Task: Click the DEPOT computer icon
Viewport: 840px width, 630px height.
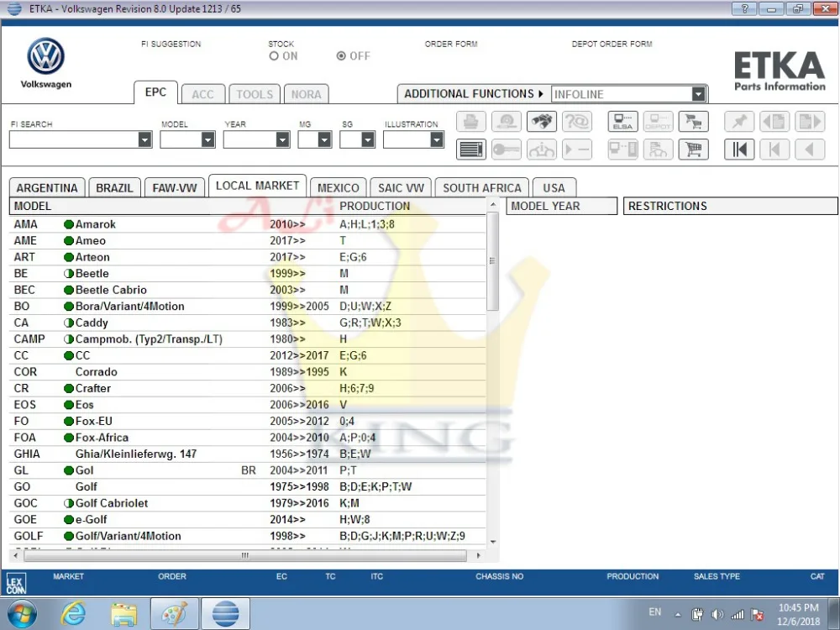Action: (658, 122)
